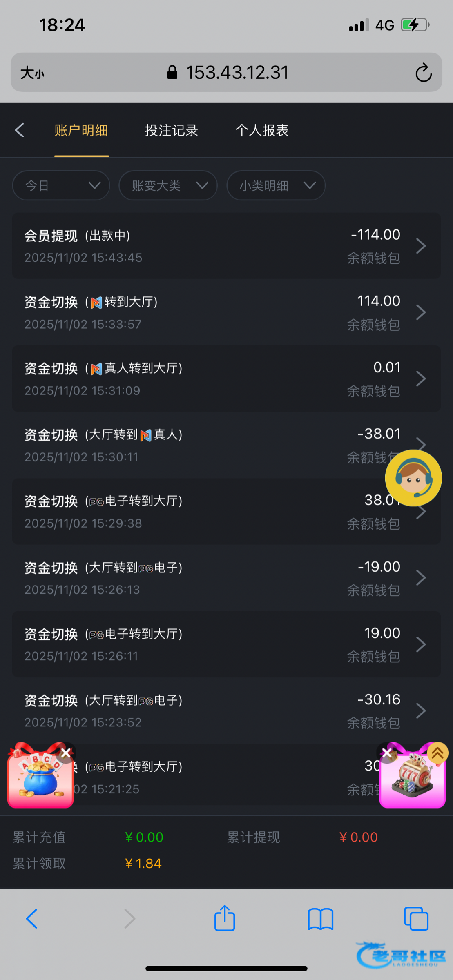Tap the customer service headset avatar
The image size is (453, 980).
[413, 478]
